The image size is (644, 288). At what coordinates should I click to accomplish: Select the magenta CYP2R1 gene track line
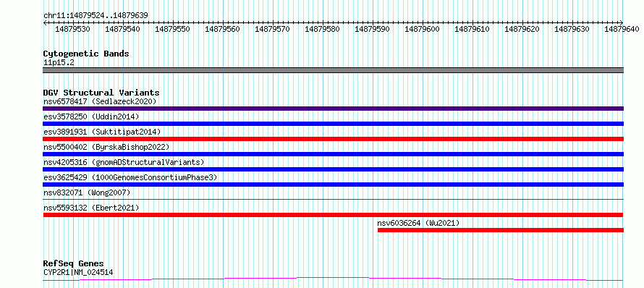333,279
